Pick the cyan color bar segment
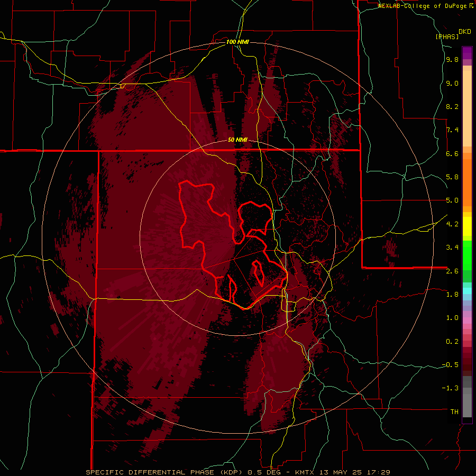This screenshot has width=476, height=476. pyautogui.click(x=467, y=291)
